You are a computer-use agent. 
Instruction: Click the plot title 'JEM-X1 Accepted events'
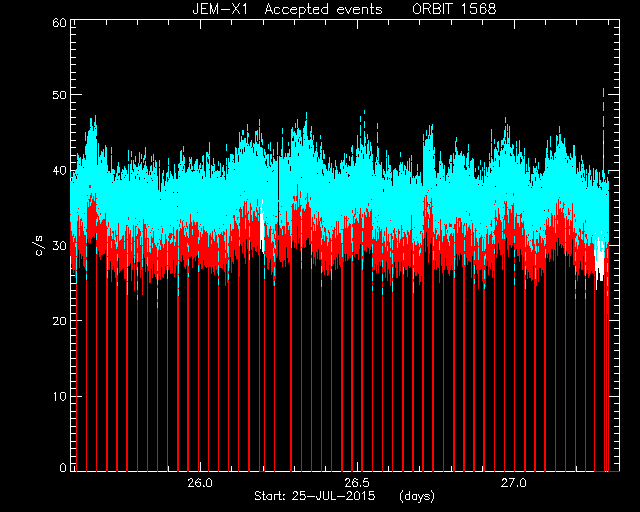tap(287, 9)
